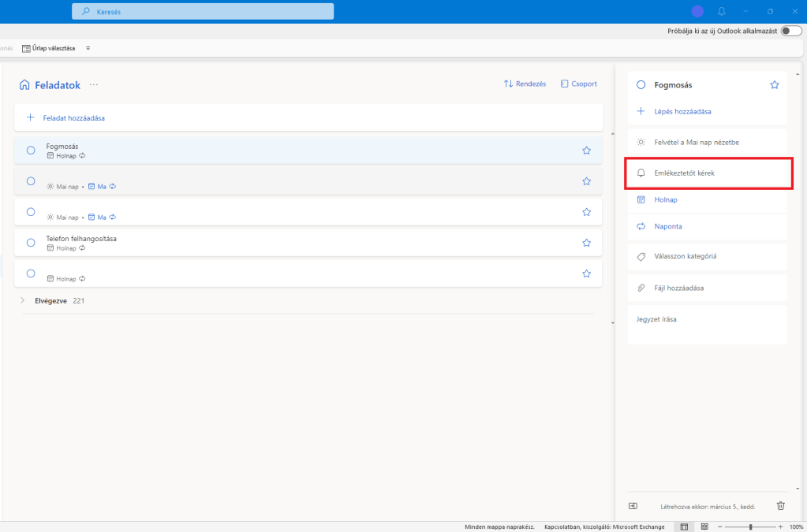This screenshot has width=807, height=532.
Task: Click the Keresés search field
Action: (203, 12)
